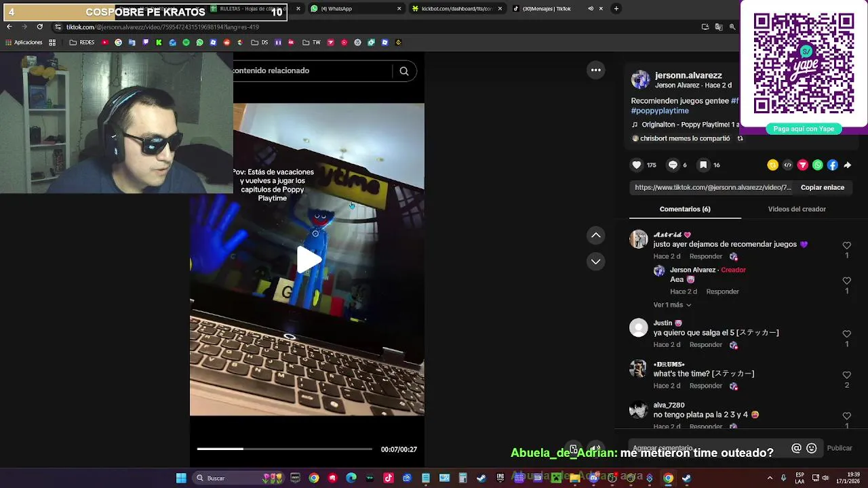
Task: Go to previous video with up chevron
Action: 596,235
